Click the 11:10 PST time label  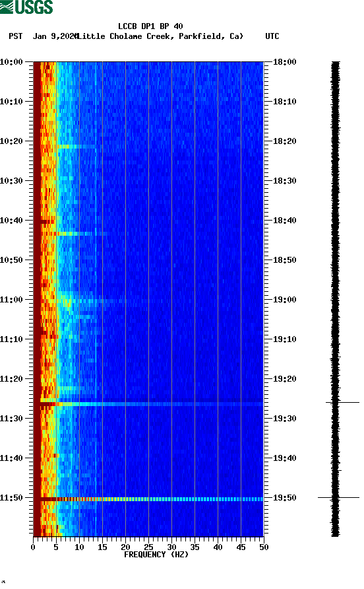click(11, 339)
